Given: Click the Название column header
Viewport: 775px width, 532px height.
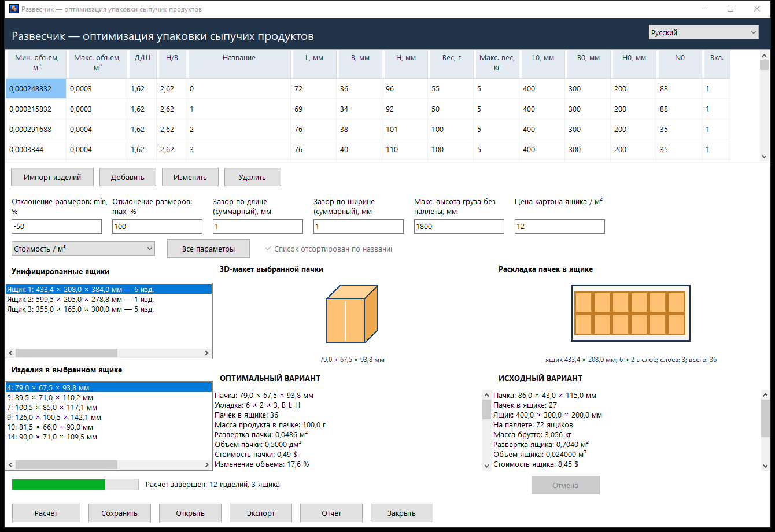Looking at the screenshot, I should [239, 64].
